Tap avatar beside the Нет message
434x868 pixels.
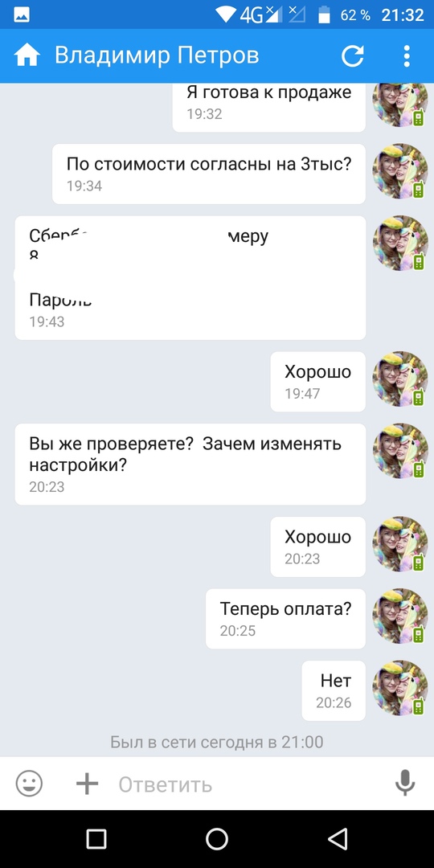click(399, 688)
